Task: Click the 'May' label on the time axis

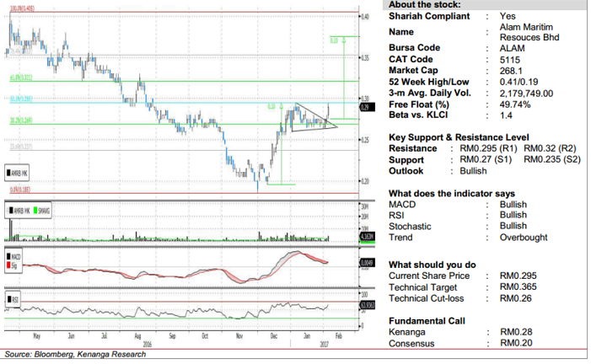Action: click(36, 335)
